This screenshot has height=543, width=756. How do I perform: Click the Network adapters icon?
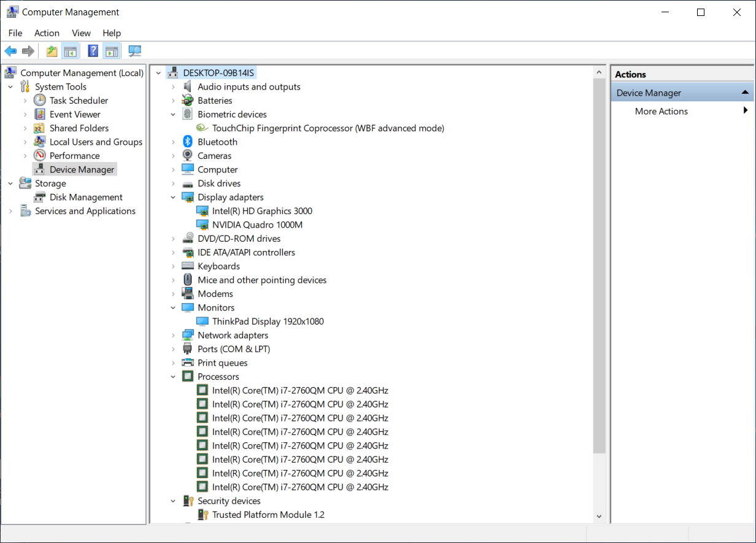click(x=188, y=335)
